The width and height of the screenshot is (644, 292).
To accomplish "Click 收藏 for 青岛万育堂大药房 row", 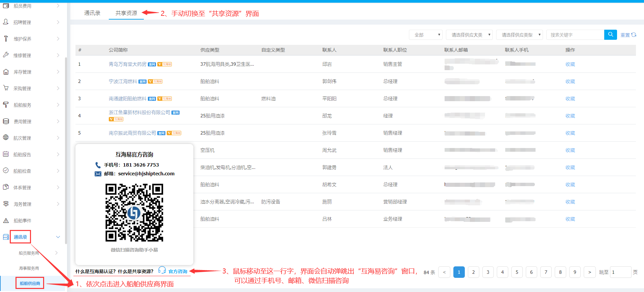I will click(x=570, y=64).
